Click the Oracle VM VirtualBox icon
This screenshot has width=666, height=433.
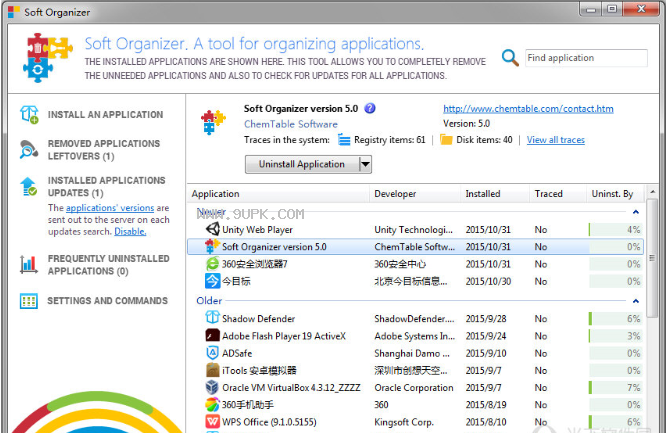click(212, 387)
